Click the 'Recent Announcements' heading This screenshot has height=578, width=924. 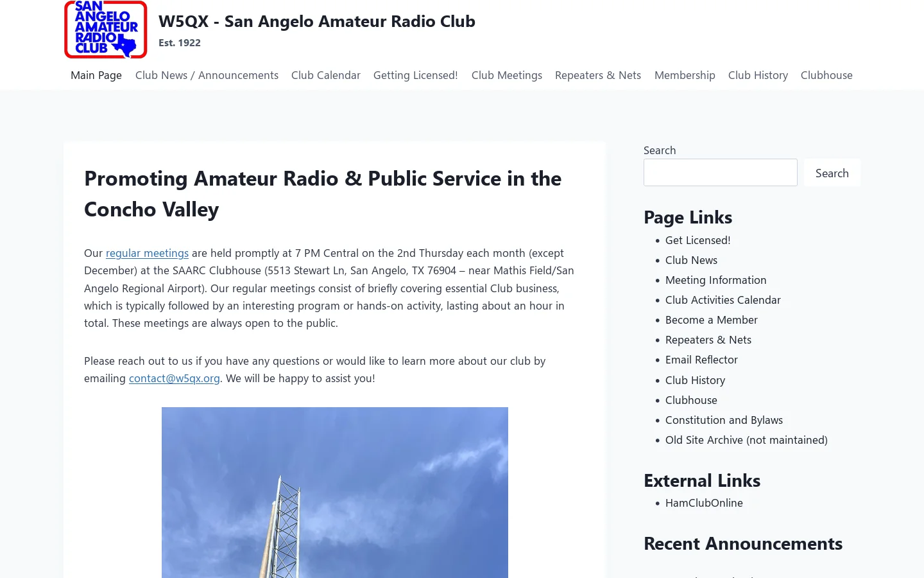743,543
